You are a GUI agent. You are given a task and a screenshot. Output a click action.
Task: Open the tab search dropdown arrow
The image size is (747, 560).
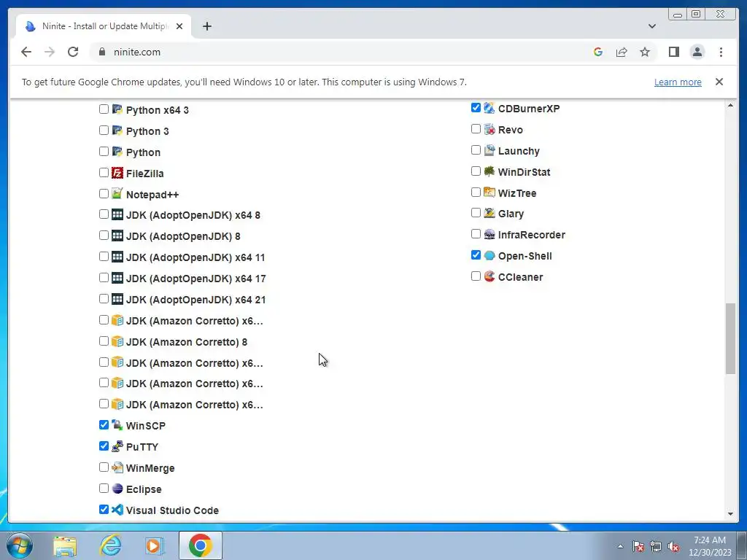click(x=651, y=26)
